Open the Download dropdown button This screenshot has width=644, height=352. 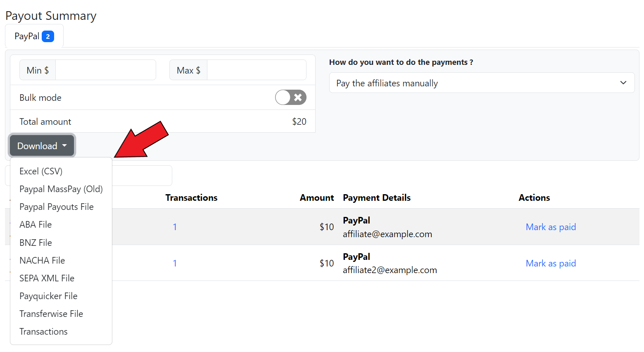[42, 146]
